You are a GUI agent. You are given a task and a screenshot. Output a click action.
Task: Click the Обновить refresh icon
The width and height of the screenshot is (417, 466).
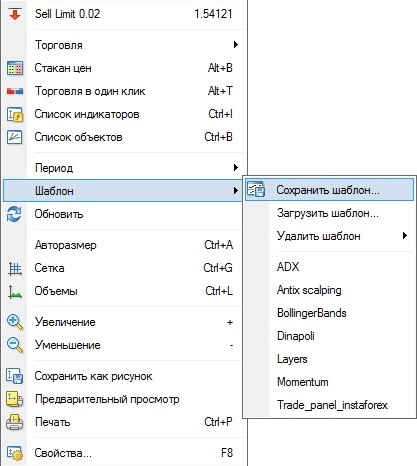[x=14, y=214]
